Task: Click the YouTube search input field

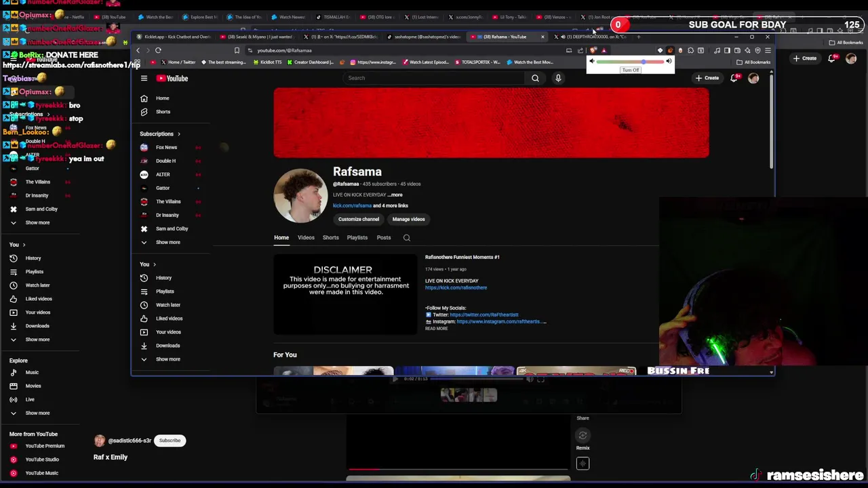Action: pos(434,78)
